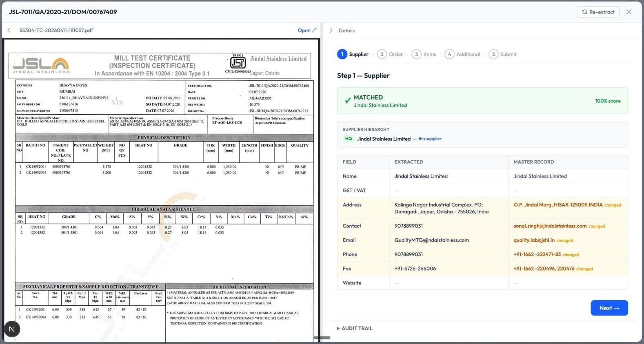
Task: Collapse the Details panel chevron
Action: (331, 31)
